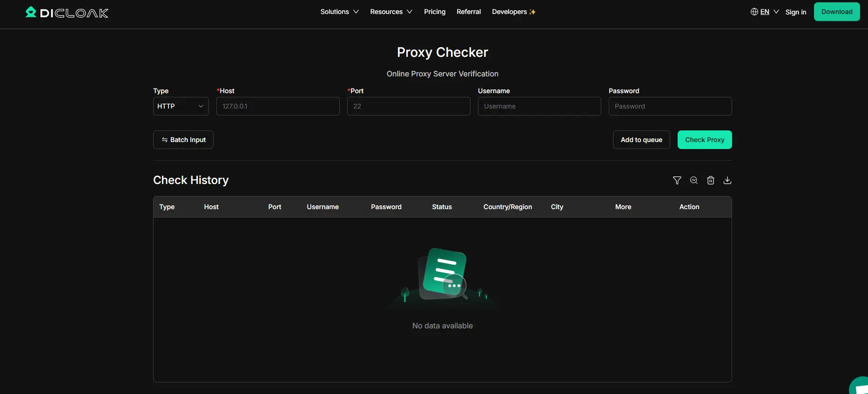The height and width of the screenshot is (394, 868).
Task: Click the trash delete icon
Action: (x=710, y=180)
